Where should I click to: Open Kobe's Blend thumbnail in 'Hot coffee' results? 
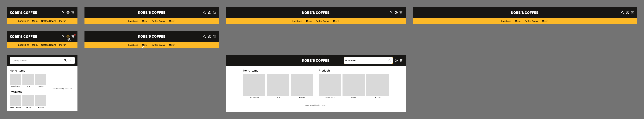[x=330, y=85]
